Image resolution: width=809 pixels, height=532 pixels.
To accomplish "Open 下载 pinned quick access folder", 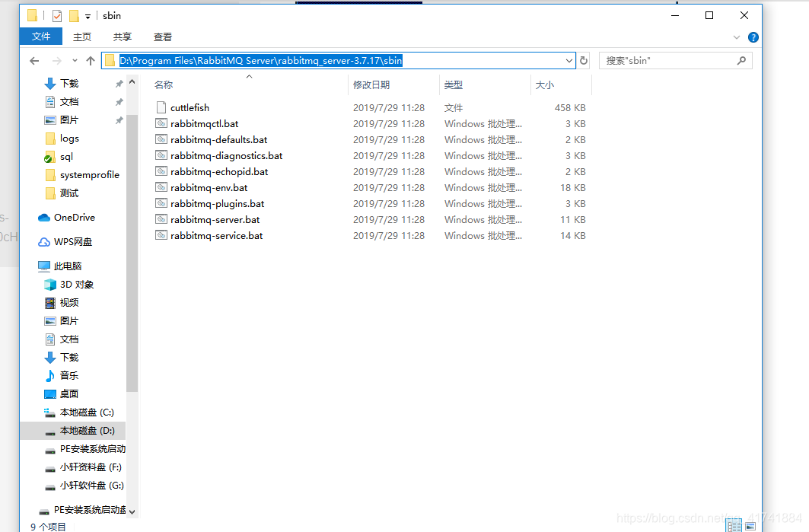I will pos(69,84).
